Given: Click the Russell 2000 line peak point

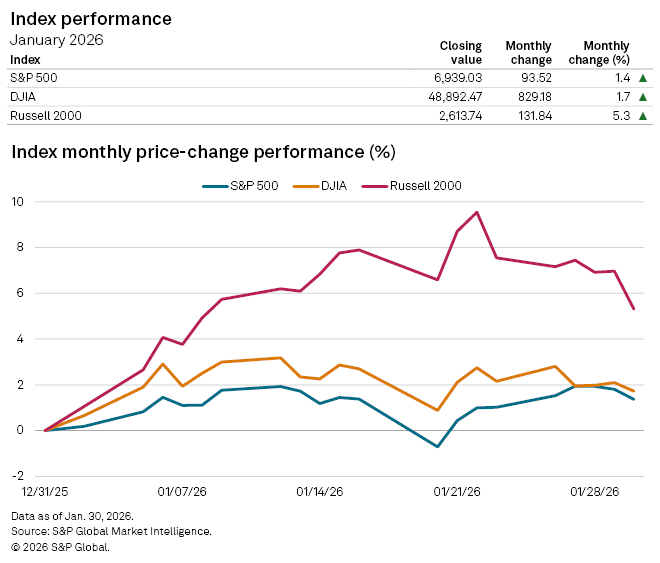Looking at the screenshot, I should point(476,212).
